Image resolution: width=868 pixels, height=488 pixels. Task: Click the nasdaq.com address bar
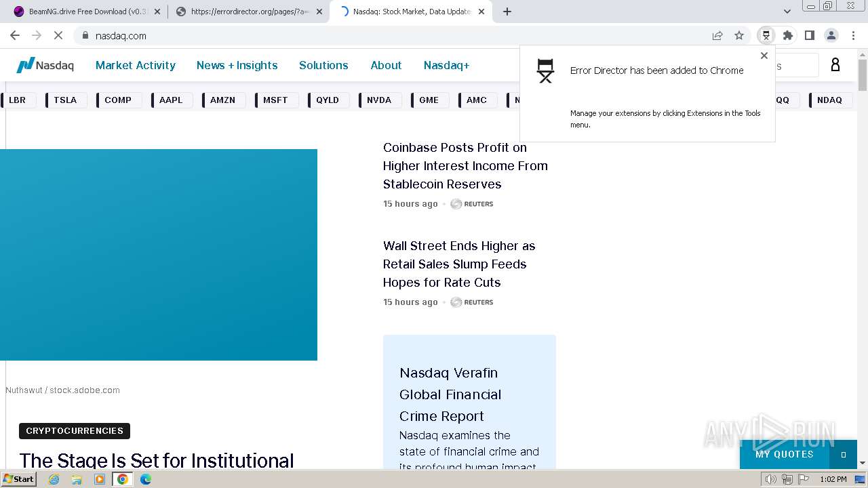[393, 35]
